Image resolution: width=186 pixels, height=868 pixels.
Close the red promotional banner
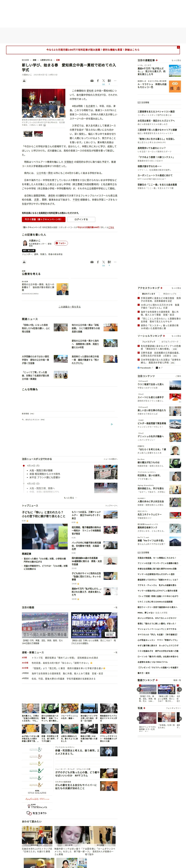coord(178,47)
